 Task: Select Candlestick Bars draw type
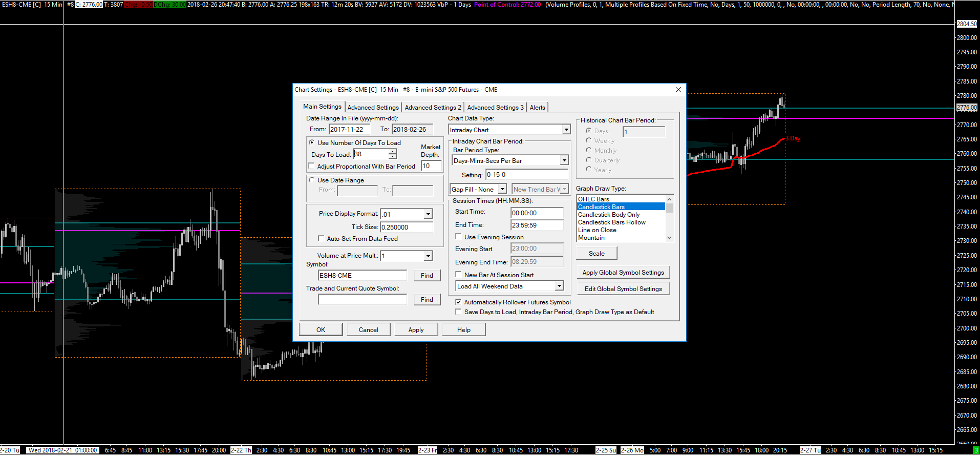click(621, 206)
